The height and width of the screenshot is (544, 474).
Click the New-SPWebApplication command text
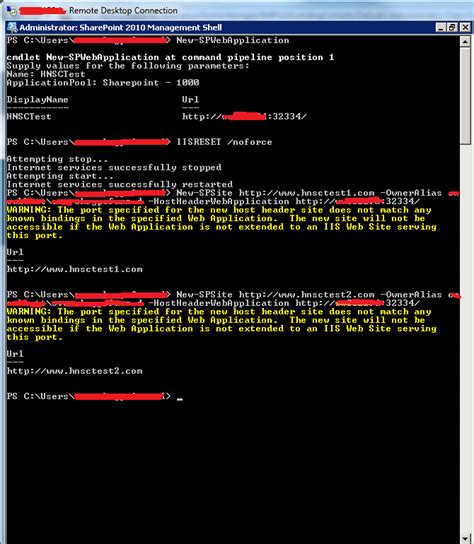point(232,40)
